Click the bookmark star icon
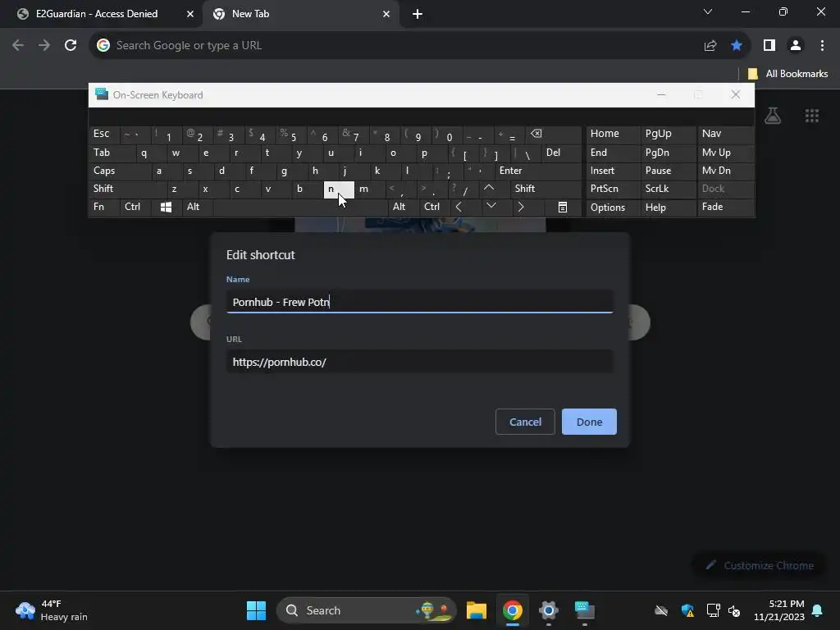This screenshot has width=840, height=630. [x=737, y=46]
